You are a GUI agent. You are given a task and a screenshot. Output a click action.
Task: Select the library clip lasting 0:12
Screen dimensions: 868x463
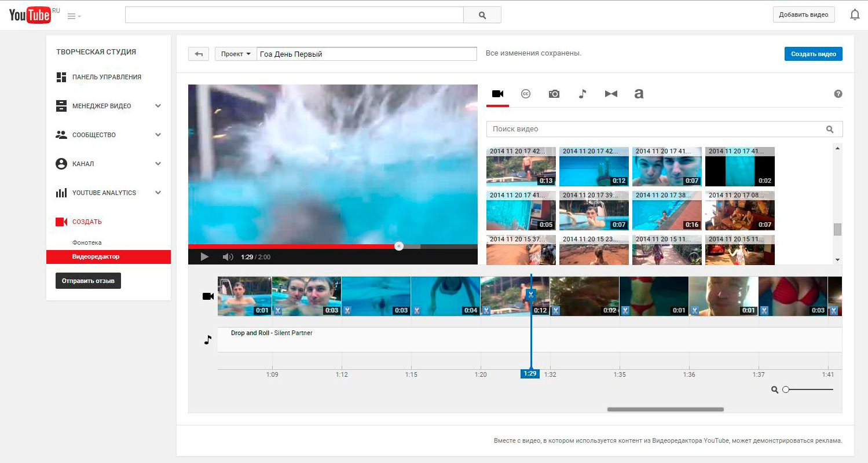[x=594, y=166]
